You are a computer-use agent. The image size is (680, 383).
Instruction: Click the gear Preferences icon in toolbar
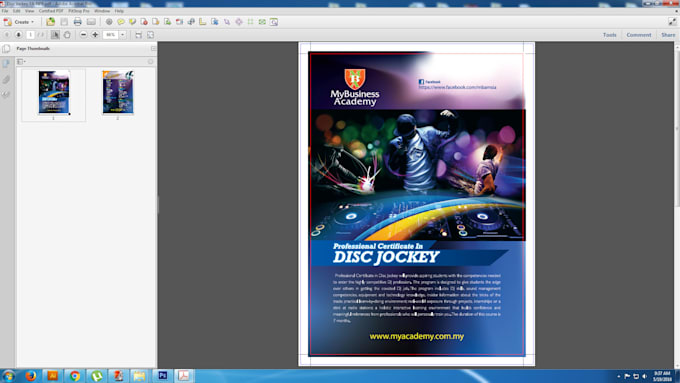coord(109,22)
